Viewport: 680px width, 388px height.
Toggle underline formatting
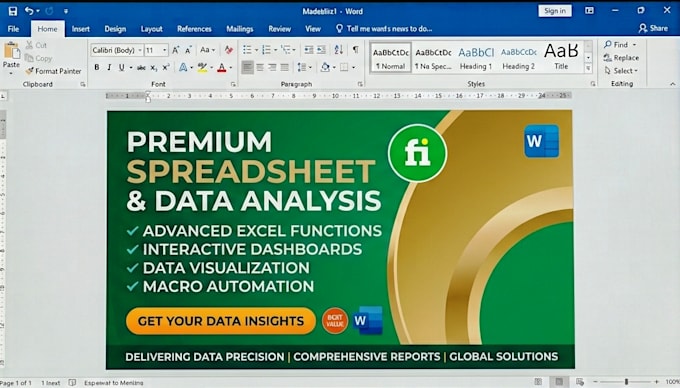(122, 68)
